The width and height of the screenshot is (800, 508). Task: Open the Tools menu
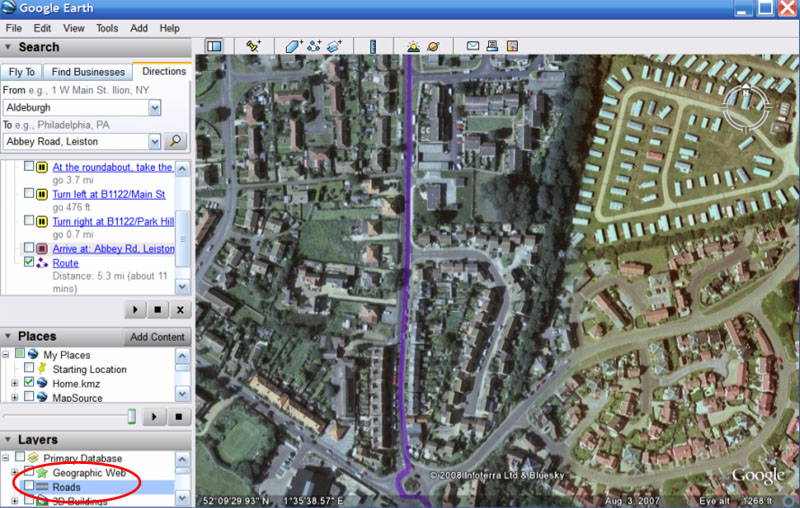tap(107, 28)
